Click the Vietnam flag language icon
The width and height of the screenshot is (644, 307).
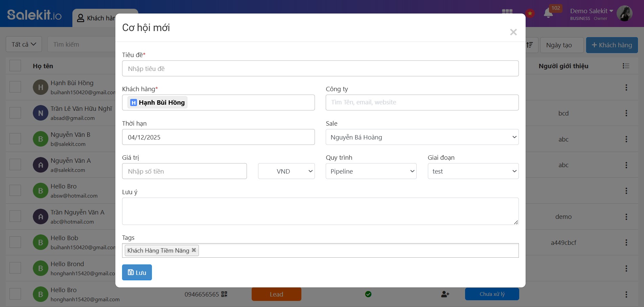pos(530,14)
